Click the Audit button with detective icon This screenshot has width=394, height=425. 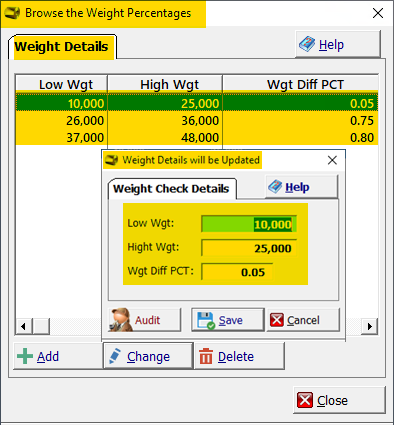pos(144,320)
